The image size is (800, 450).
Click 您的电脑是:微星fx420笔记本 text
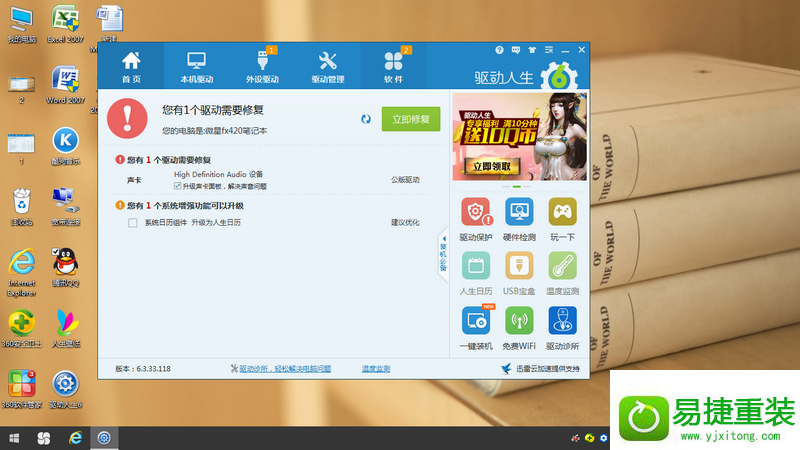[x=214, y=131]
